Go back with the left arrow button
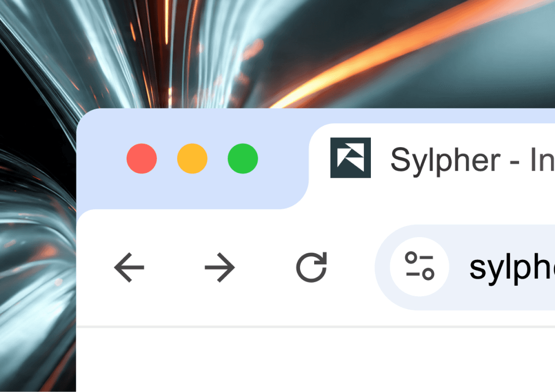The image size is (555, 392). point(129,267)
